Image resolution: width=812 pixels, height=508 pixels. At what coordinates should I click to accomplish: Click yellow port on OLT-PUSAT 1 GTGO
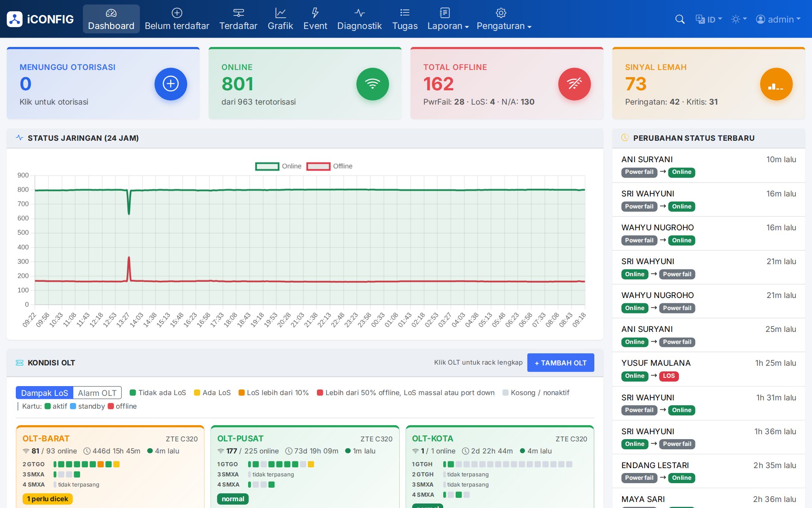(x=311, y=464)
